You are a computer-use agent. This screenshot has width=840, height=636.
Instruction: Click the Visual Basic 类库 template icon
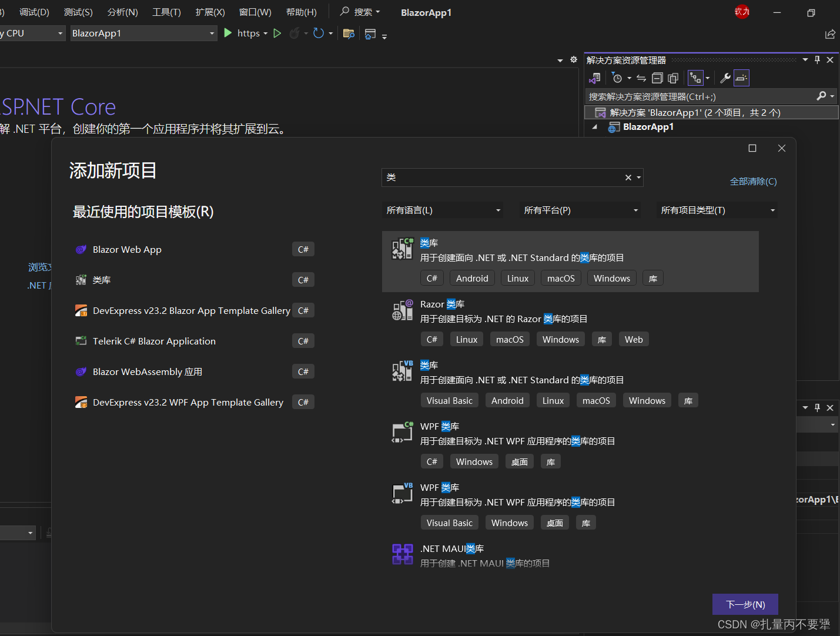coord(403,371)
